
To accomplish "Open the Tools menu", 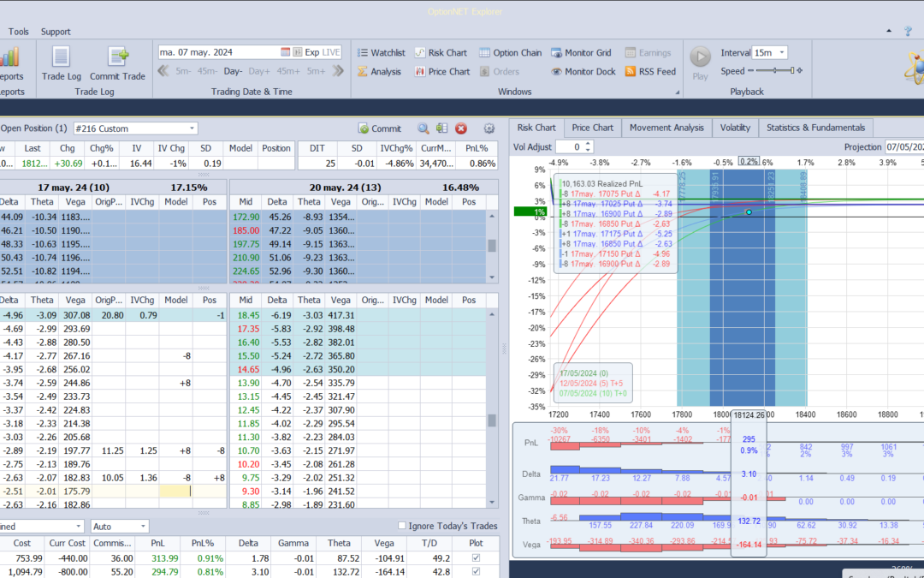I will point(18,32).
